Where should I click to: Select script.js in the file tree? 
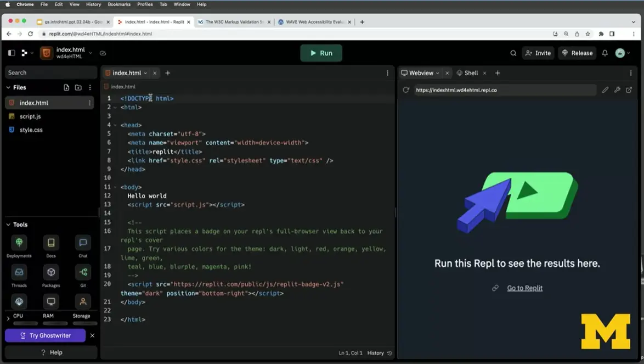tap(30, 116)
